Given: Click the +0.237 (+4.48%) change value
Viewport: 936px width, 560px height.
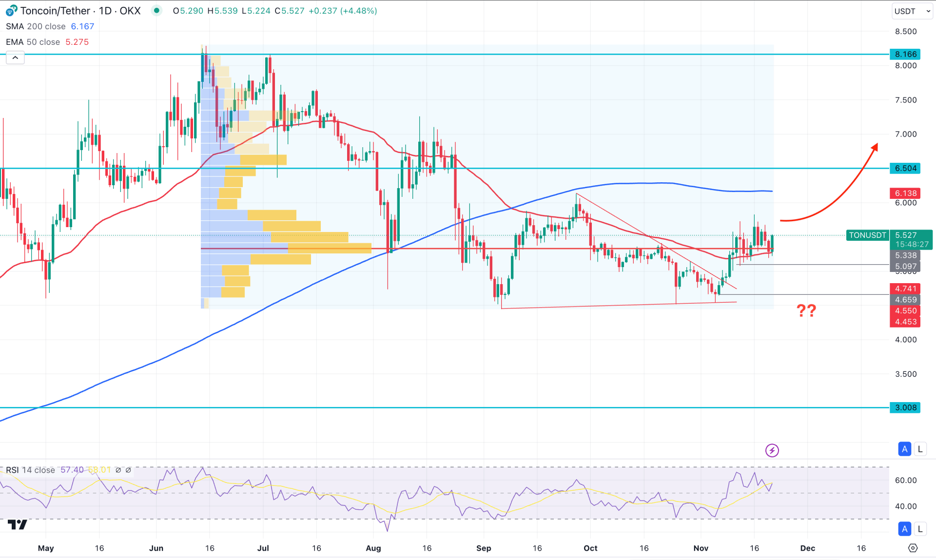Looking at the screenshot, I should (343, 11).
